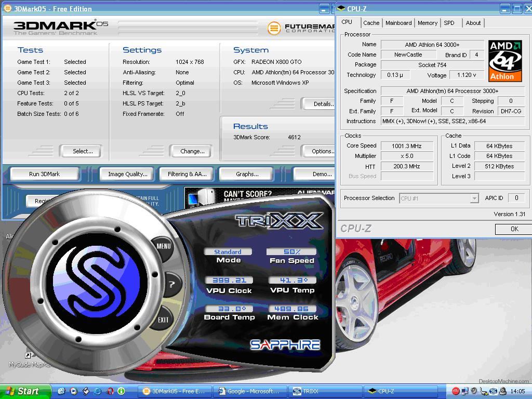Click the VPU Temp readout
532x399 pixels.
[x=292, y=280]
